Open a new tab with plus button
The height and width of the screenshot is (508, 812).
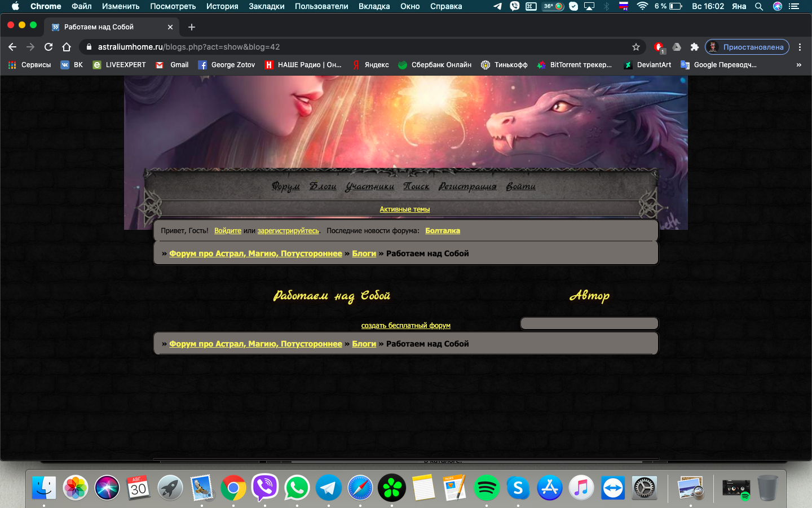click(x=192, y=27)
